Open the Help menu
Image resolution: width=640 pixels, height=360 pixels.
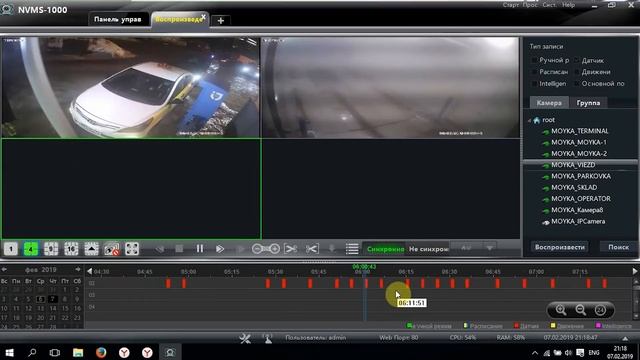569,5
